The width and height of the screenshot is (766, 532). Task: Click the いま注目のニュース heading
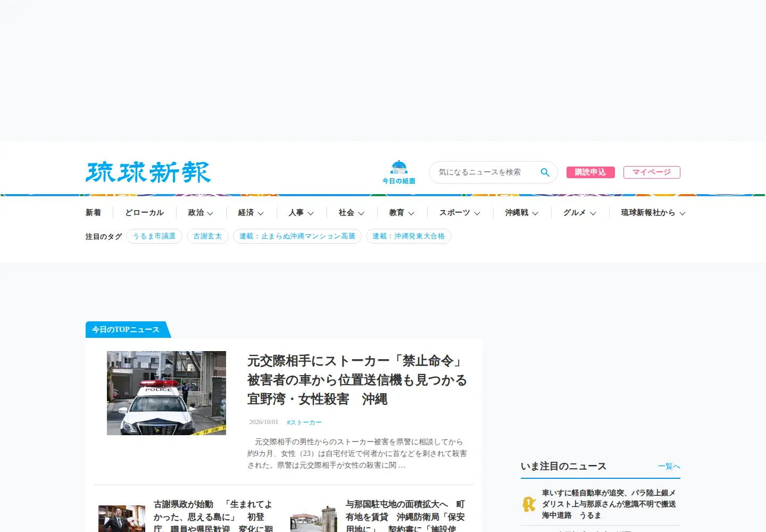(563, 467)
